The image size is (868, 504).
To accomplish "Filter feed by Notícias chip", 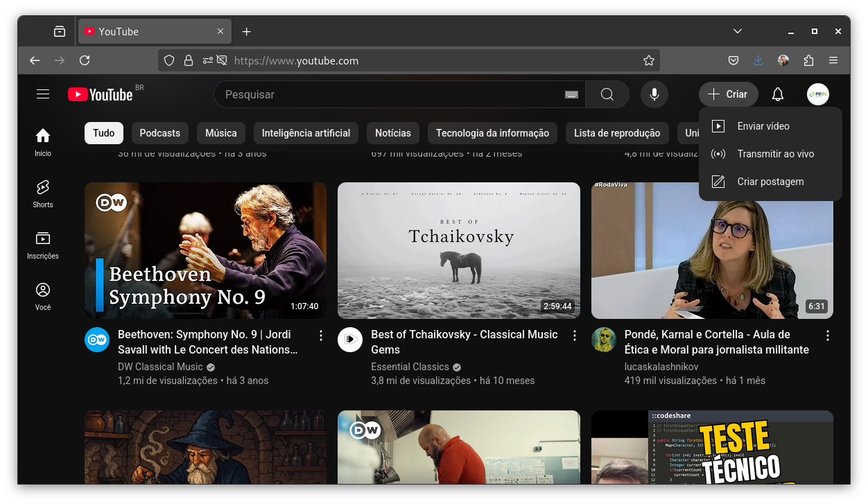I will tap(393, 133).
